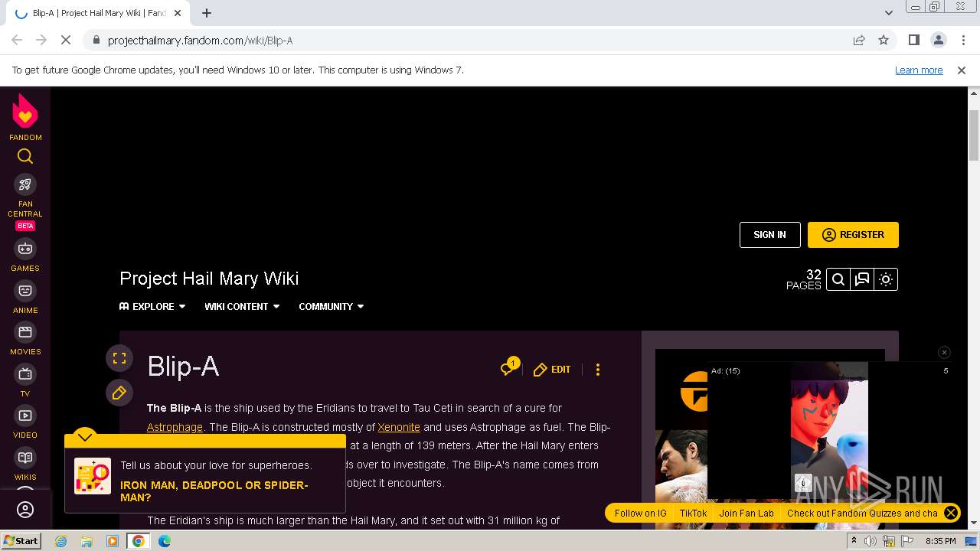Viewport: 980px width, 551px height.
Task: Close the yellow bottom notification bar
Action: (x=950, y=513)
